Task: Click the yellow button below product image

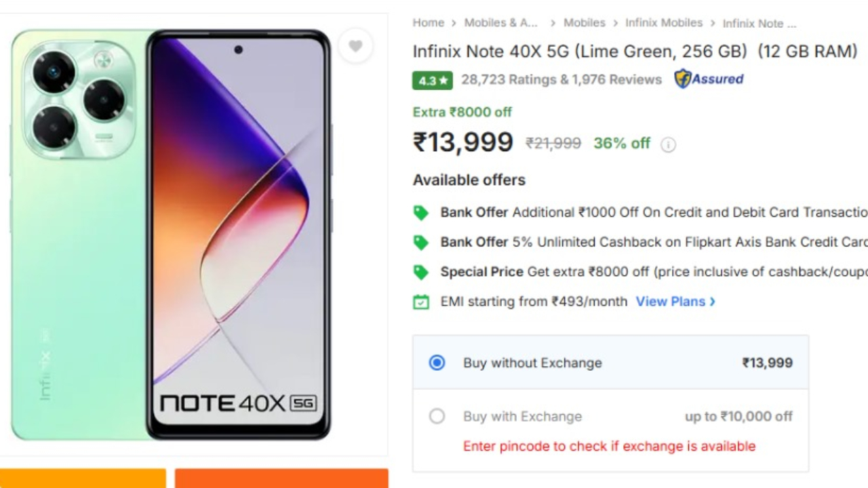Action: (x=83, y=479)
